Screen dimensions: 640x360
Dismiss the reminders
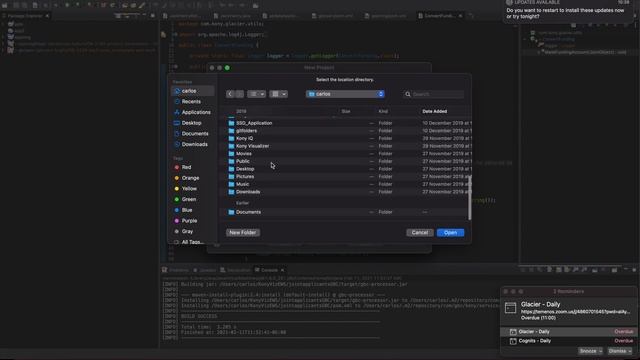click(x=620, y=351)
